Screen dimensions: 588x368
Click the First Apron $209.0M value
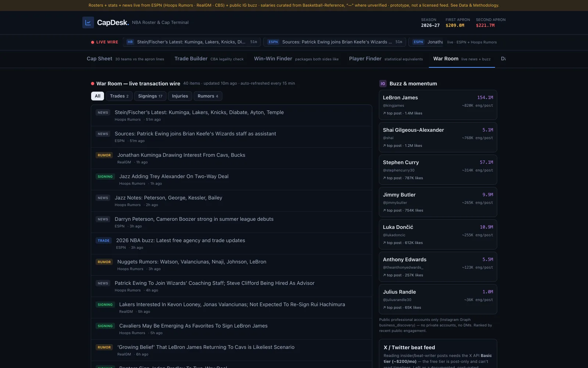click(455, 25)
